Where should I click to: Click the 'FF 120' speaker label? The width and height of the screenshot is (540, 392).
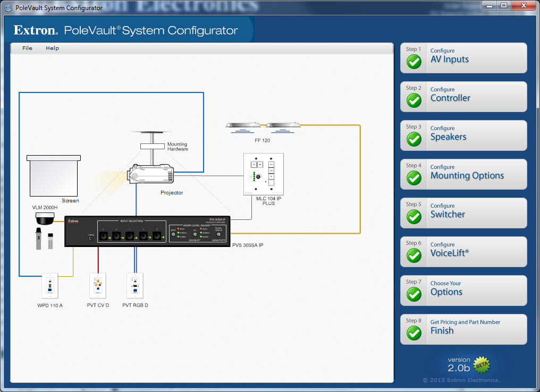(x=263, y=140)
